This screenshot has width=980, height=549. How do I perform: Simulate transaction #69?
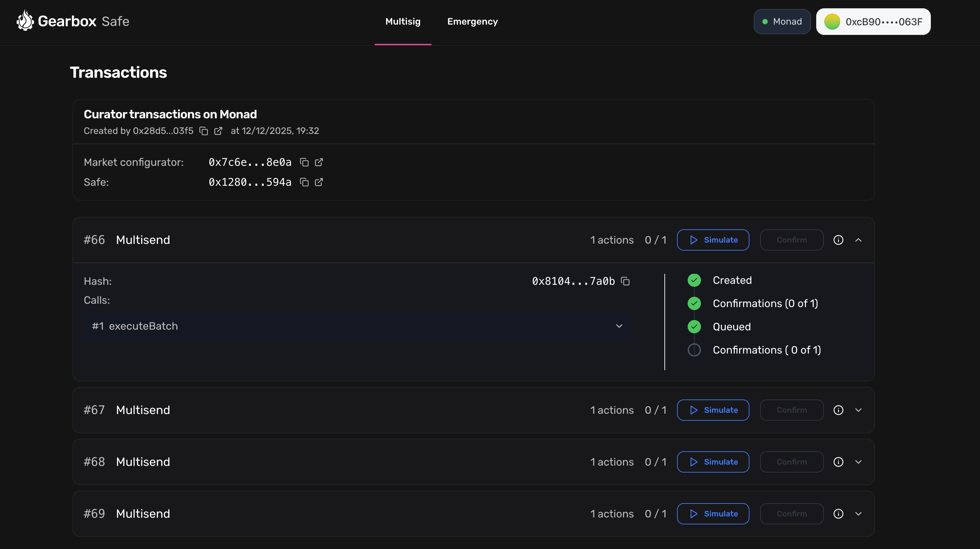(x=713, y=514)
